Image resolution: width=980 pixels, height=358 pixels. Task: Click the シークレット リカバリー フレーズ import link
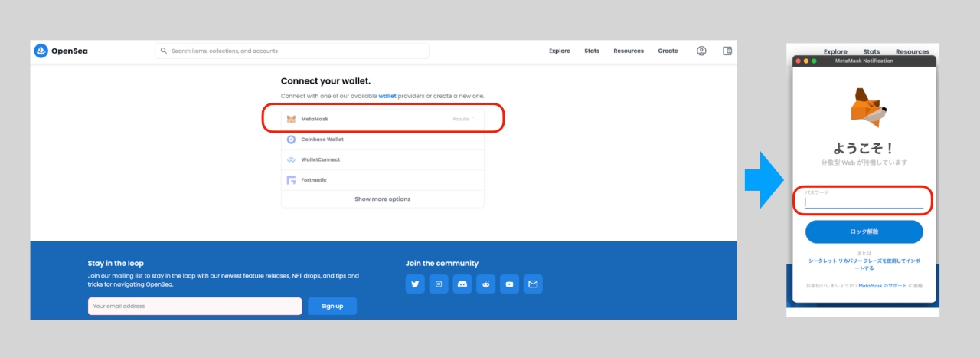coord(864,264)
